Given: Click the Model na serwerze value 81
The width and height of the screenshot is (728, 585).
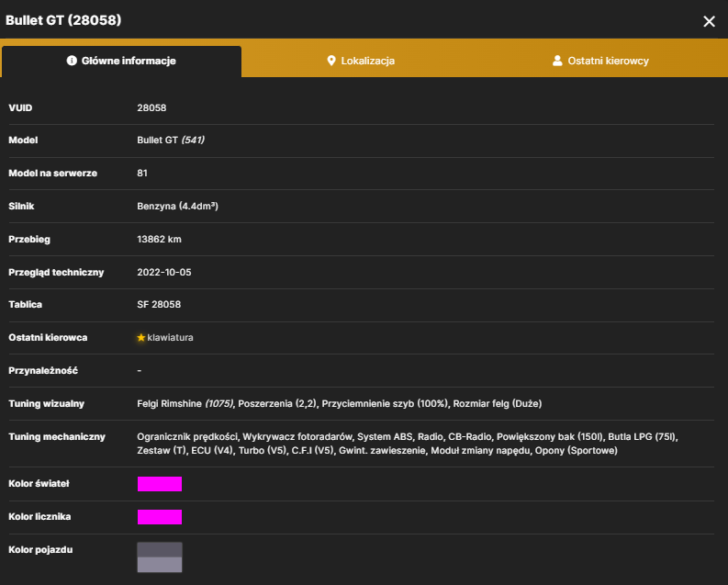Looking at the screenshot, I should click(x=142, y=174).
